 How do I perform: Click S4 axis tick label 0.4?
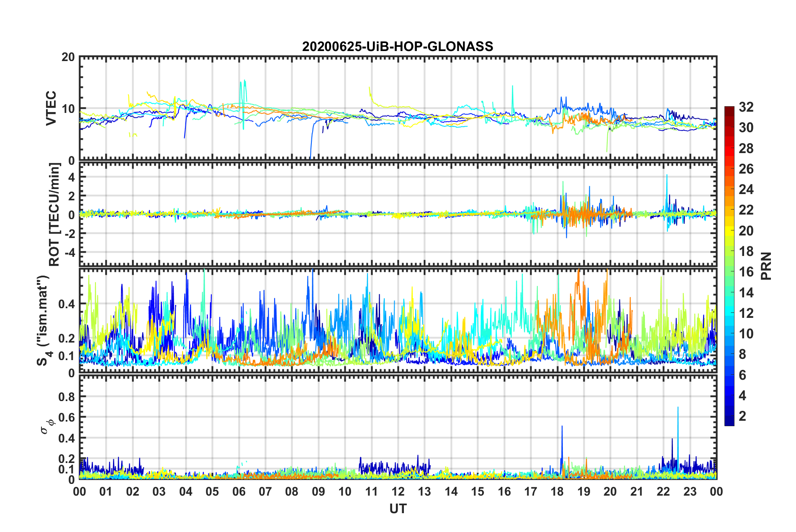[67, 304]
